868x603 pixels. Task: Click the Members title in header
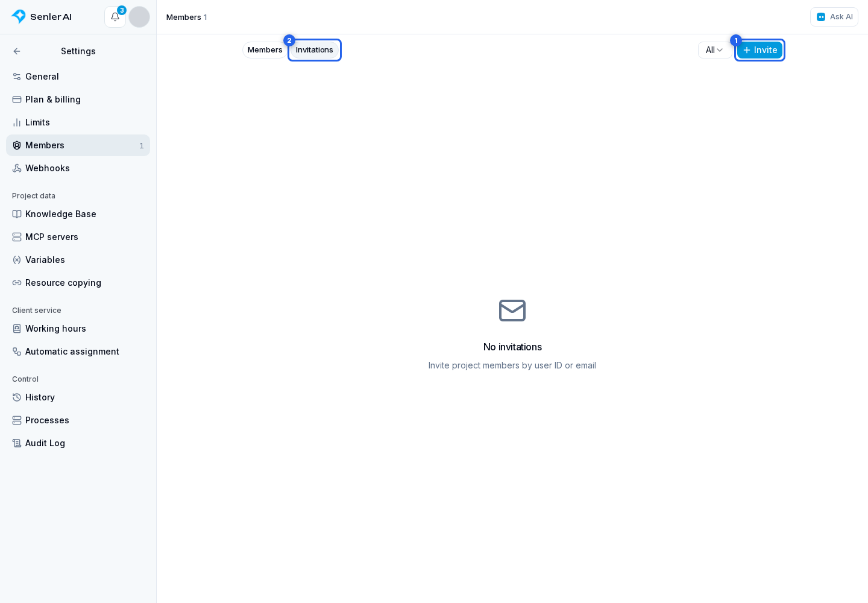[184, 17]
